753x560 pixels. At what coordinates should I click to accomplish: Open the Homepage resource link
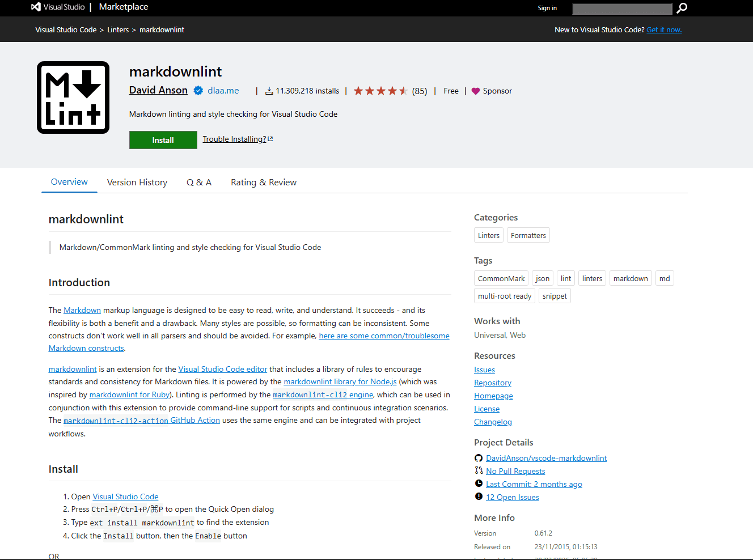[493, 396]
